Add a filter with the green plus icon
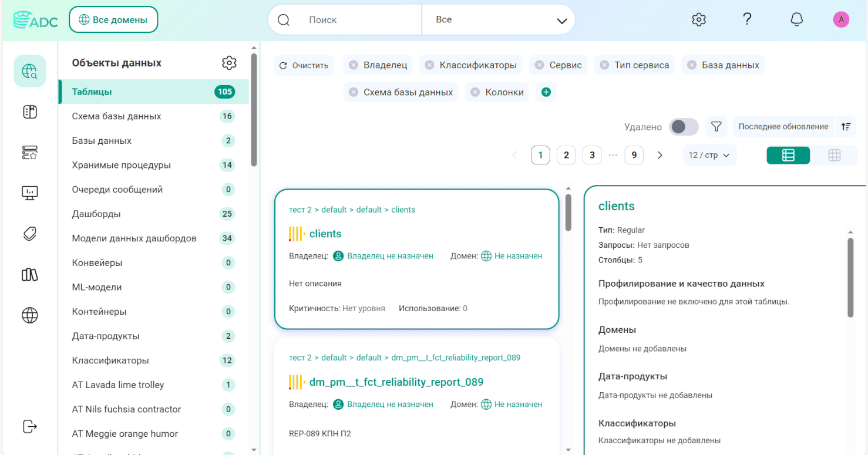 (x=546, y=92)
